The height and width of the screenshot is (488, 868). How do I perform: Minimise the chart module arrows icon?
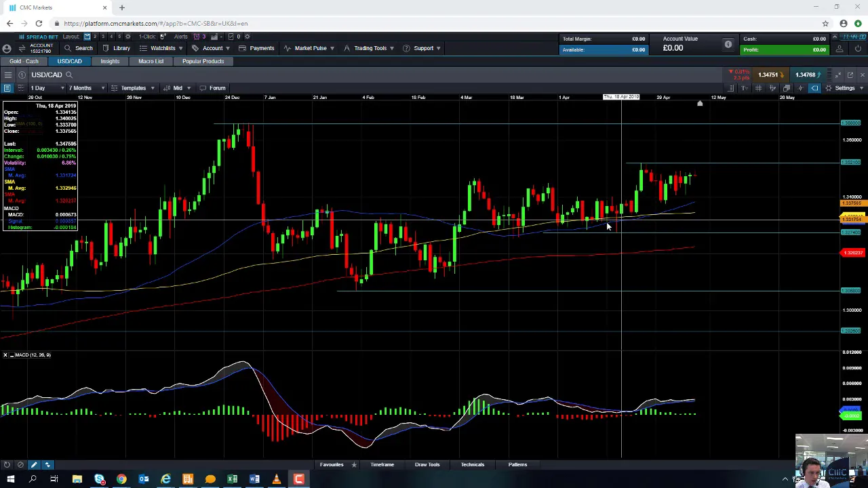[x=838, y=75]
